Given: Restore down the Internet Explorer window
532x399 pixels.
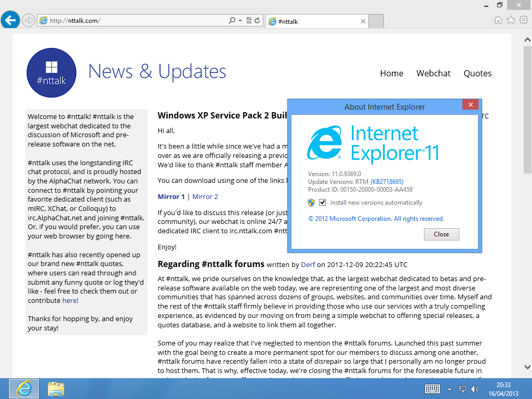Looking at the screenshot, I should pyautogui.click(x=499, y=5).
